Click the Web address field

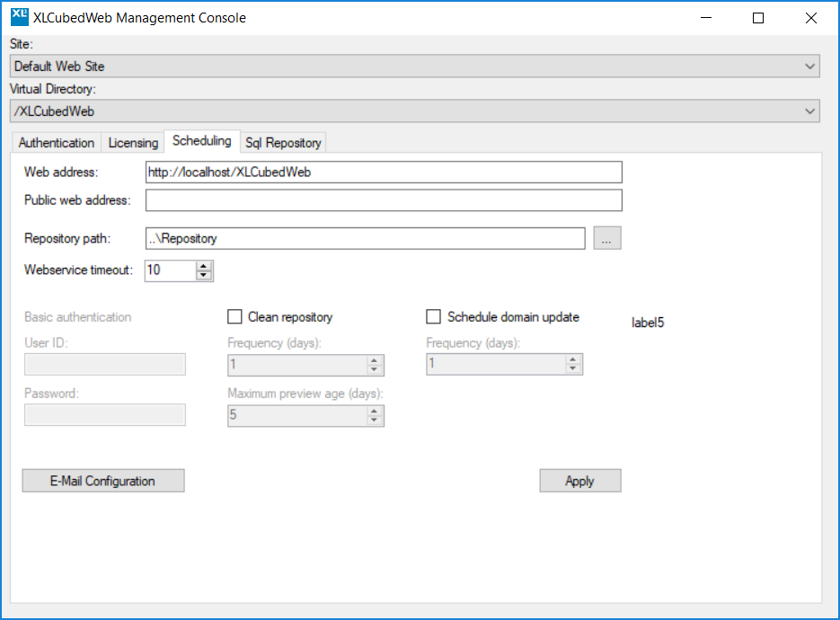click(384, 172)
